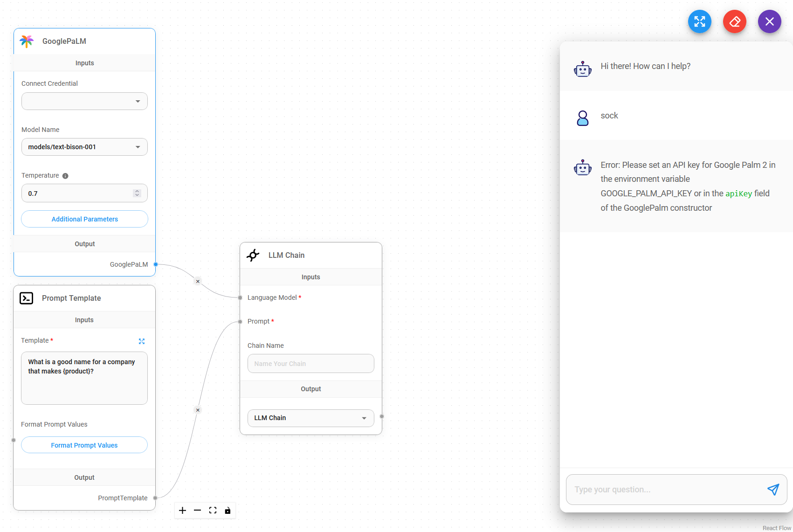Click the 'Hi there! How can I help?' message

[x=646, y=66]
